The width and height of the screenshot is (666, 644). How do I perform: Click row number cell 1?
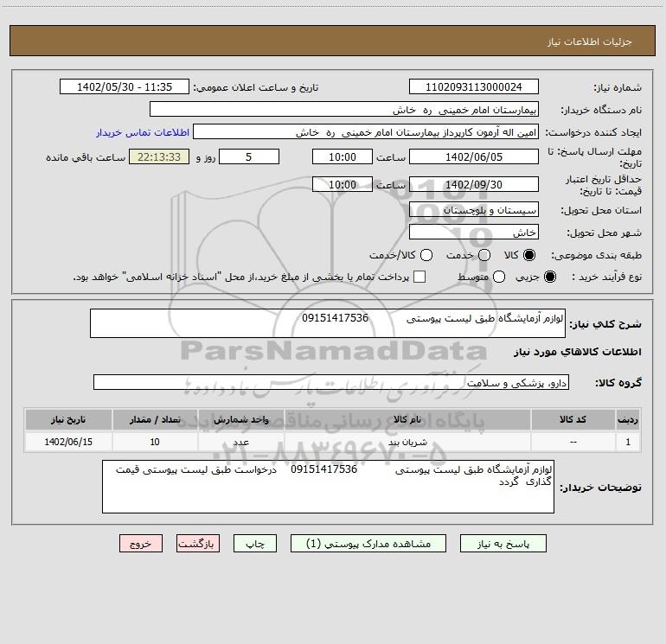628,442
